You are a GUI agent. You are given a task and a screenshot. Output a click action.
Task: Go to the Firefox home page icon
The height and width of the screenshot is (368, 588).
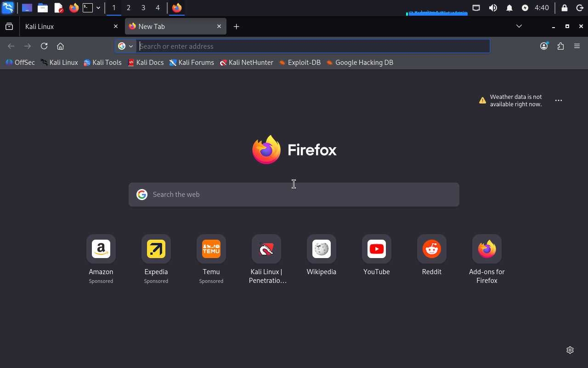coord(60,46)
